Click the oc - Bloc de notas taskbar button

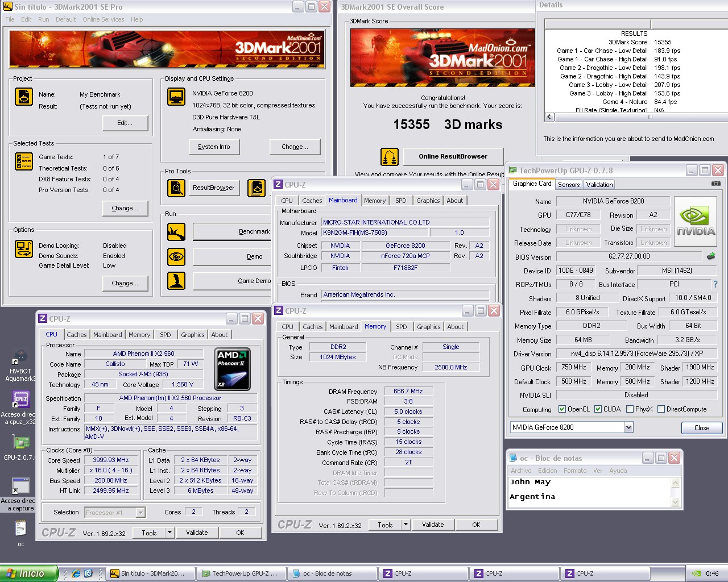point(332,573)
